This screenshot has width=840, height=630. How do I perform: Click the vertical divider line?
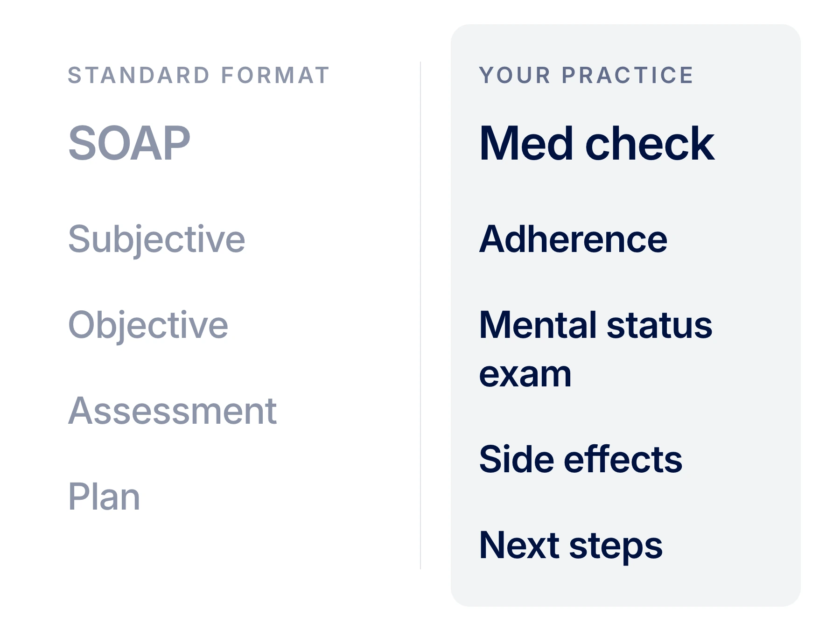(420, 315)
